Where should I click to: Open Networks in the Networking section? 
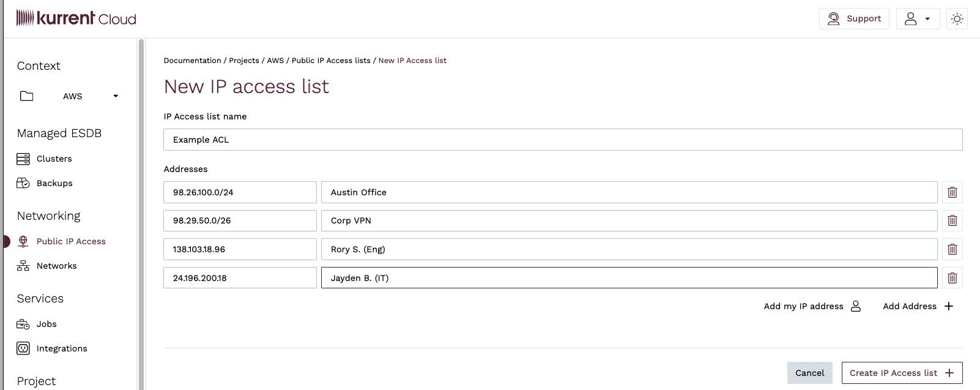coord(56,266)
